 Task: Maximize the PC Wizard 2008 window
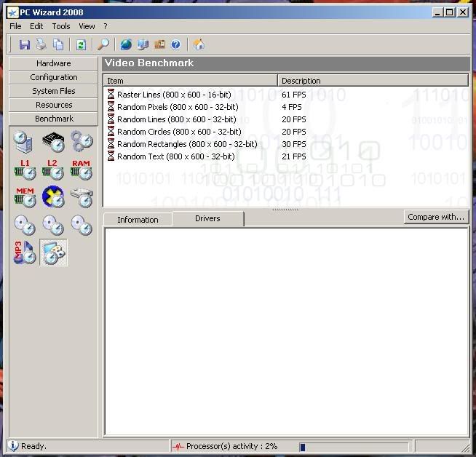450,12
